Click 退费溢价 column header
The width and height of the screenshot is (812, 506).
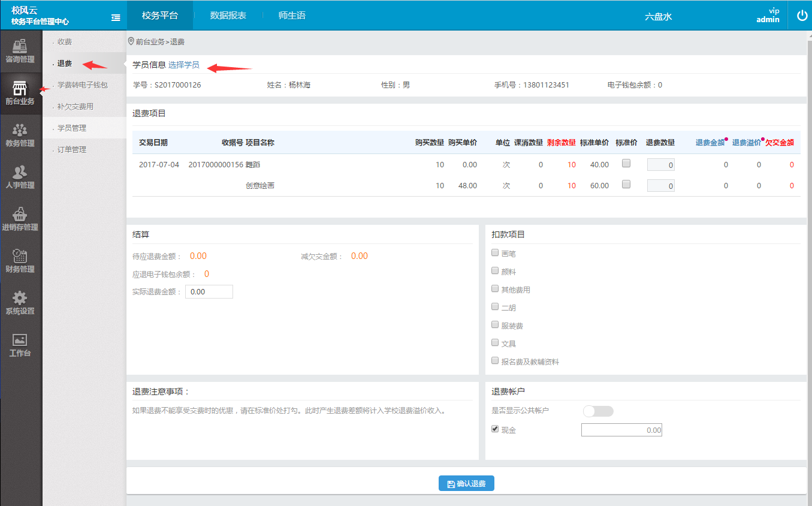click(747, 143)
